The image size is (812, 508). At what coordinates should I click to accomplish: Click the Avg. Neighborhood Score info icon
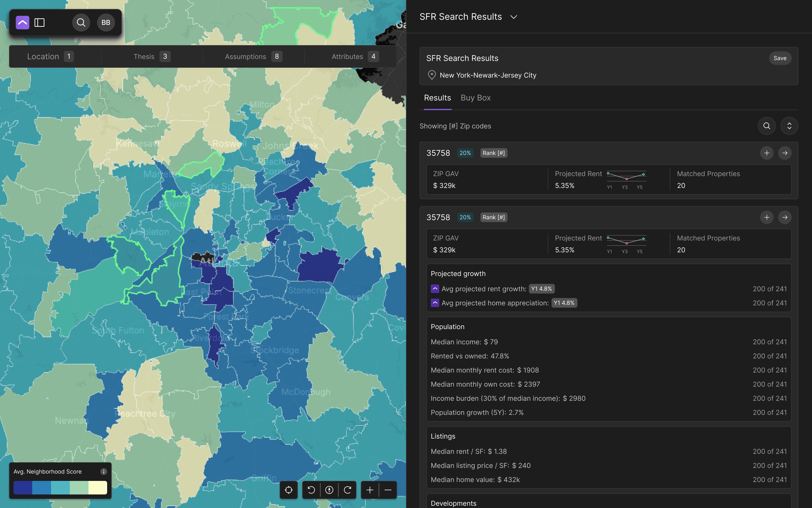point(104,472)
